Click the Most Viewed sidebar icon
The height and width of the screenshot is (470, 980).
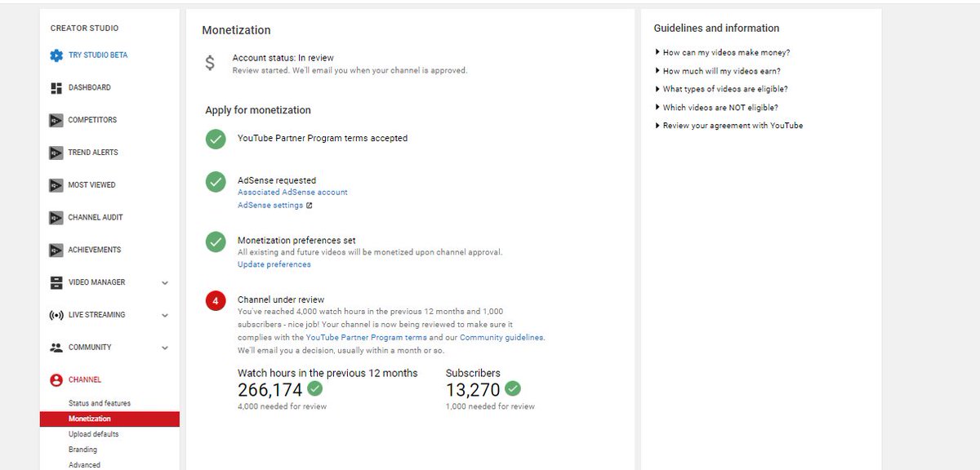click(56, 185)
